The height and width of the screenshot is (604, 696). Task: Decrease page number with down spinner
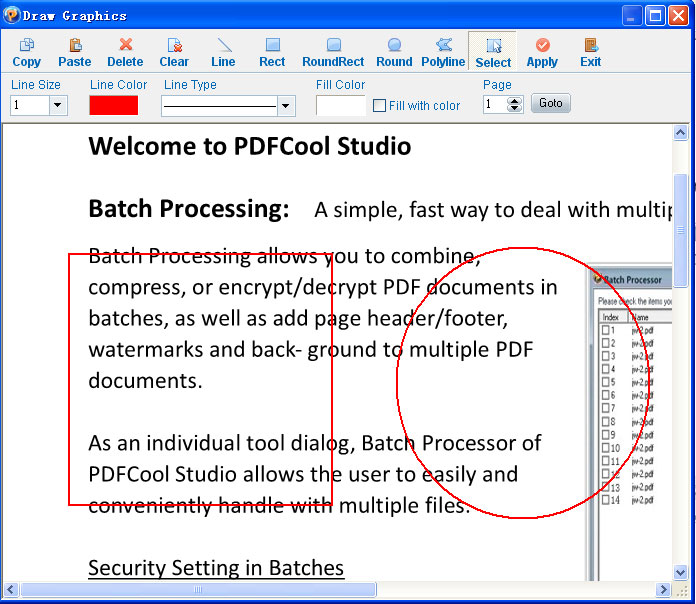[514, 108]
